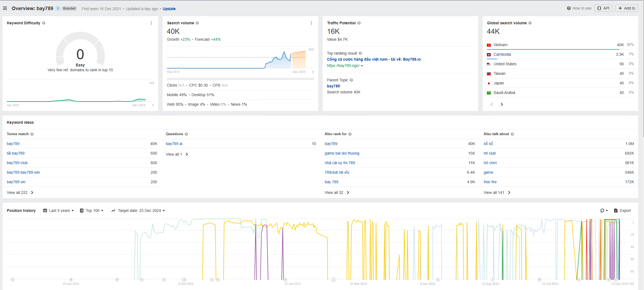Open Search volume three-dot options menu
644x290 pixels.
311,23
